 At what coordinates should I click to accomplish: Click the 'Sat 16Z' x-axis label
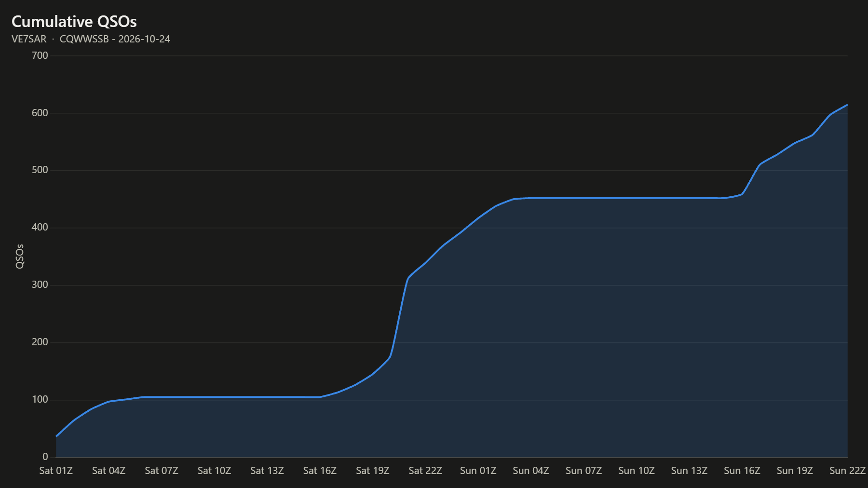(320, 471)
